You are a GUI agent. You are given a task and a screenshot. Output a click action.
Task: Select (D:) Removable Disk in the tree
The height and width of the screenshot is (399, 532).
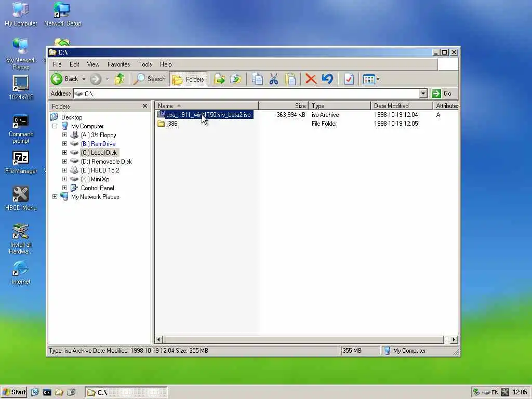(106, 162)
